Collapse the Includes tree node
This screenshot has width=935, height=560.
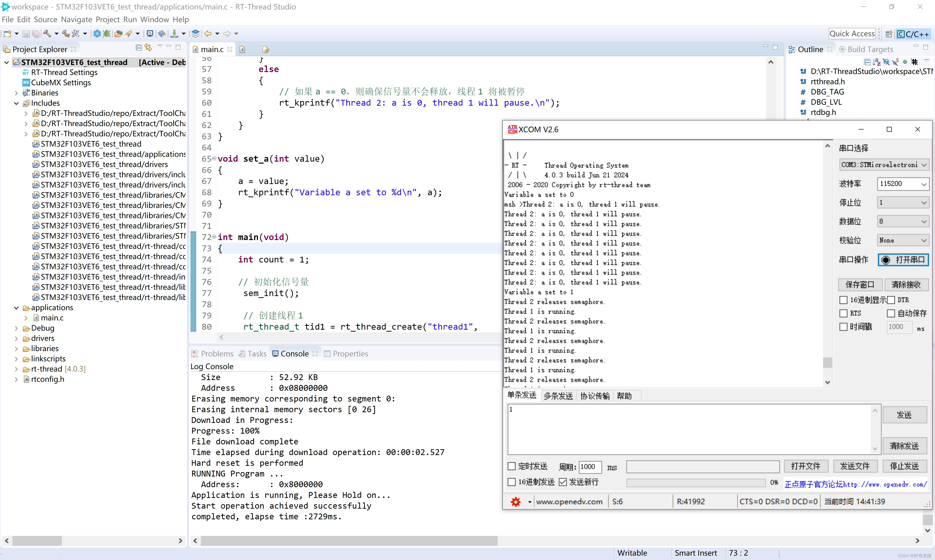point(16,103)
